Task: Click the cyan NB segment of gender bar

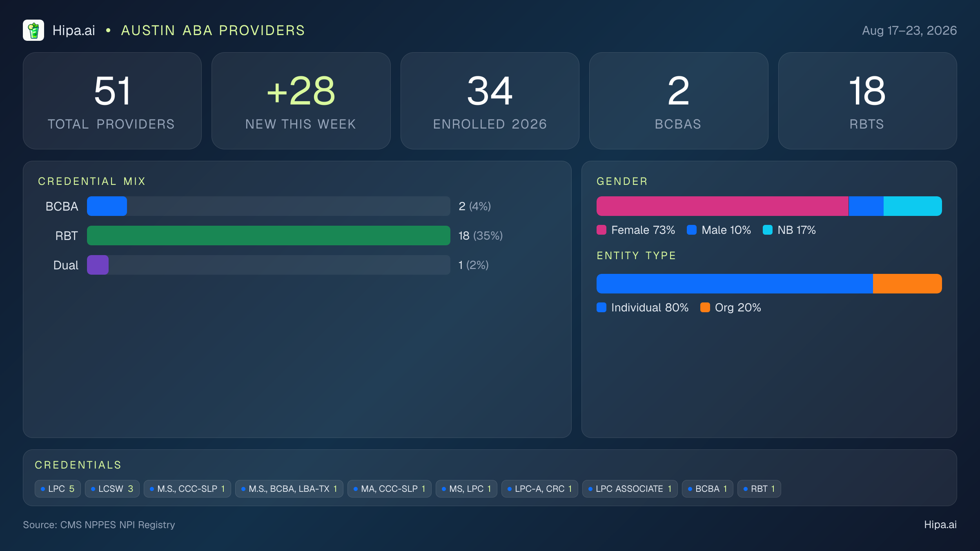Action: coord(913,206)
